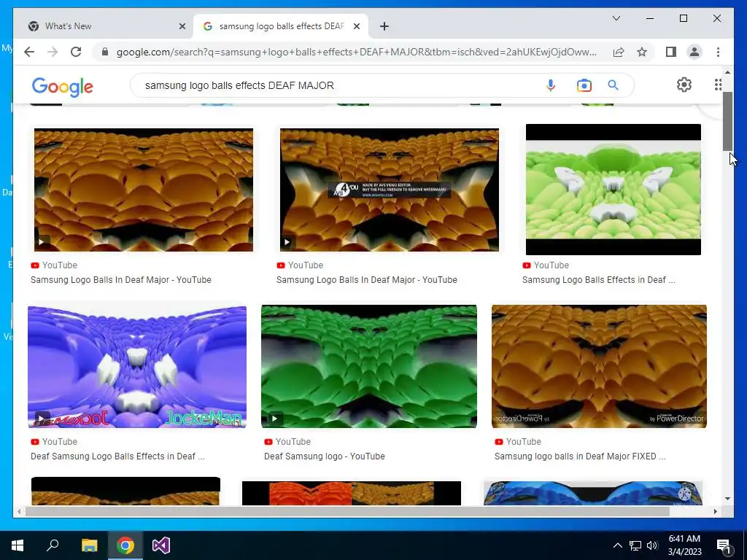Click YouTube source under the light green thumbnail
This screenshot has width=747, height=560.
pyautogui.click(x=546, y=265)
